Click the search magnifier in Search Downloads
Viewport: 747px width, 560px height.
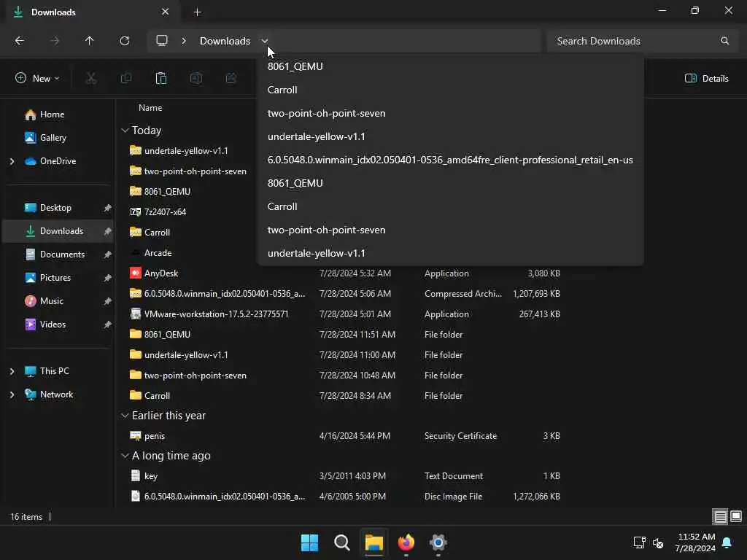[724, 41]
